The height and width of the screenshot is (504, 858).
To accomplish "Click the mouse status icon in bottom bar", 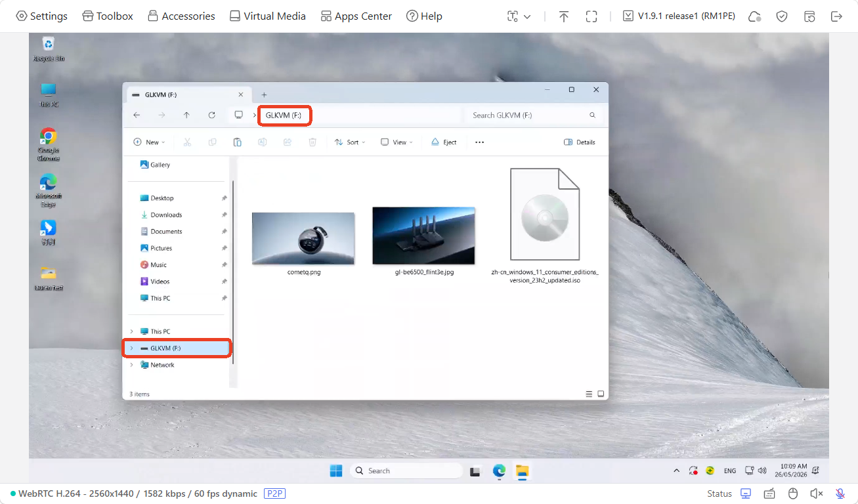I will coord(792,493).
